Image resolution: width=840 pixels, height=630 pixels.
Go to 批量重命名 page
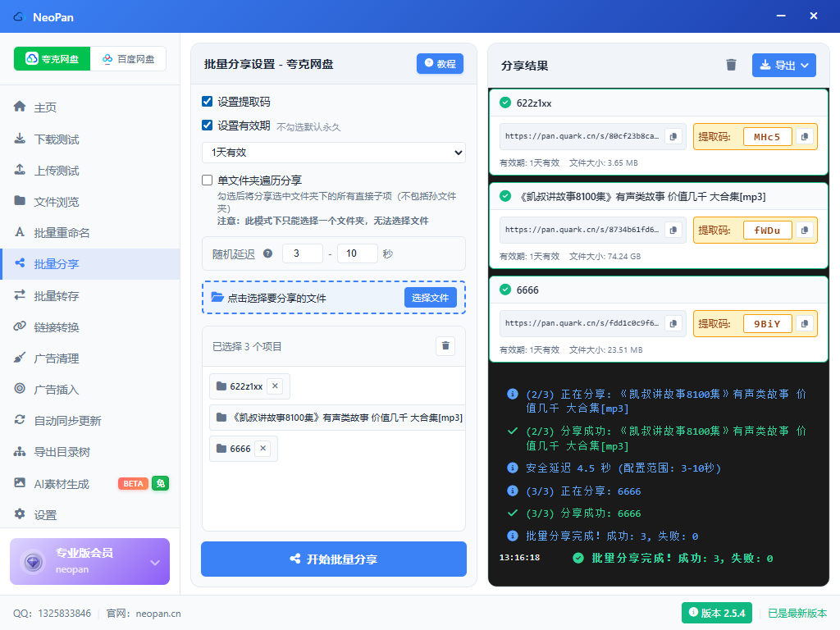[90, 232]
